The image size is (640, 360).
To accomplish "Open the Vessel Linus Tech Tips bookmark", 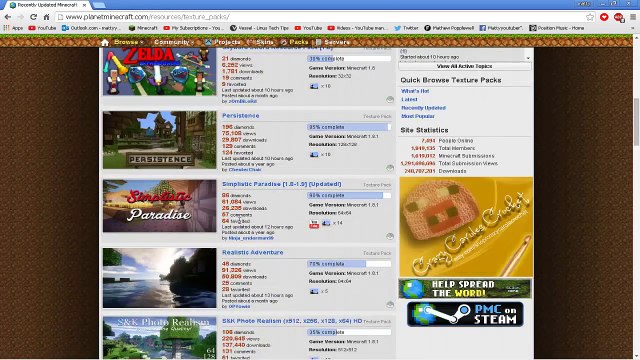I will [259, 28].
